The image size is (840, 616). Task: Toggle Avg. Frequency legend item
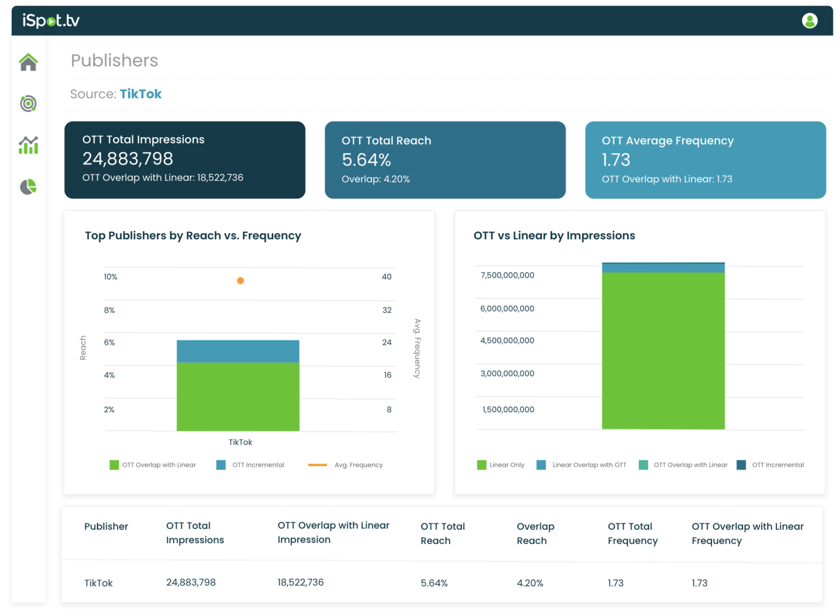point(345,465)
